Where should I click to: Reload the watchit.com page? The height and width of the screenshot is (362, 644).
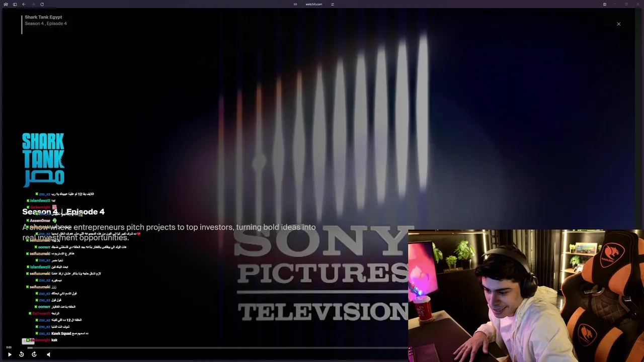(42, 4)
